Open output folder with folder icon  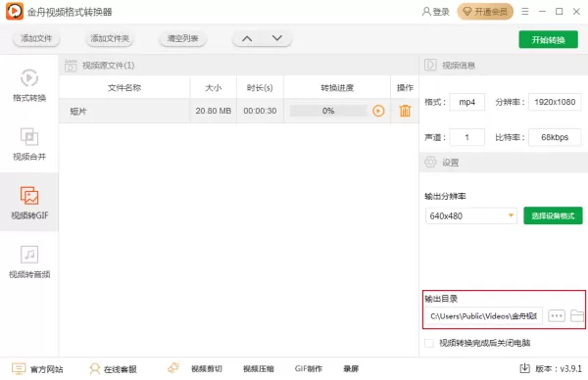(577, 316)
